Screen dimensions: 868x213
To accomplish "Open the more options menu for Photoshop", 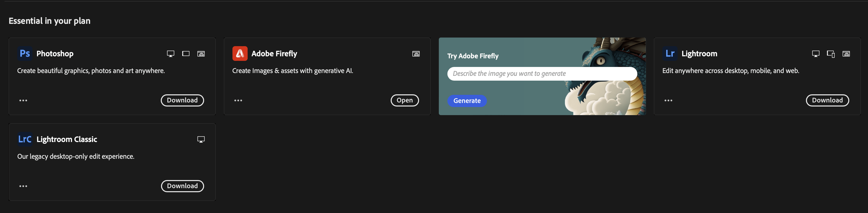I will [23, 101].
